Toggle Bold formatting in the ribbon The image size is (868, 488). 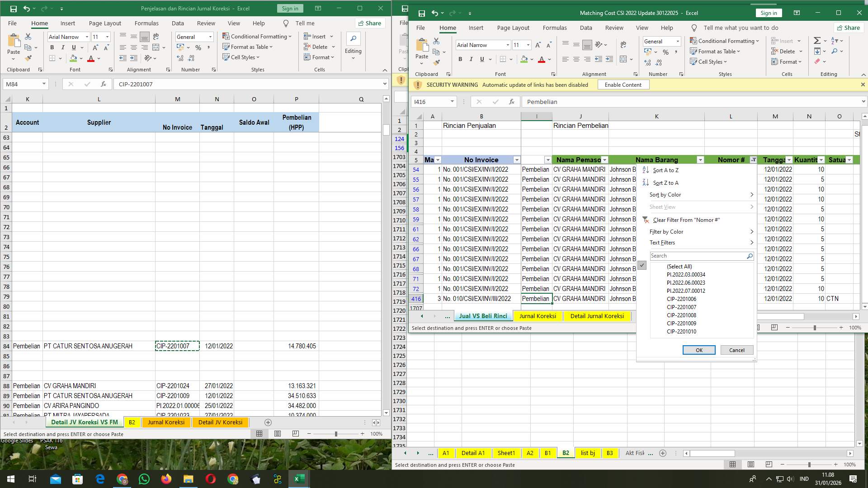click(x=460, y=59)
